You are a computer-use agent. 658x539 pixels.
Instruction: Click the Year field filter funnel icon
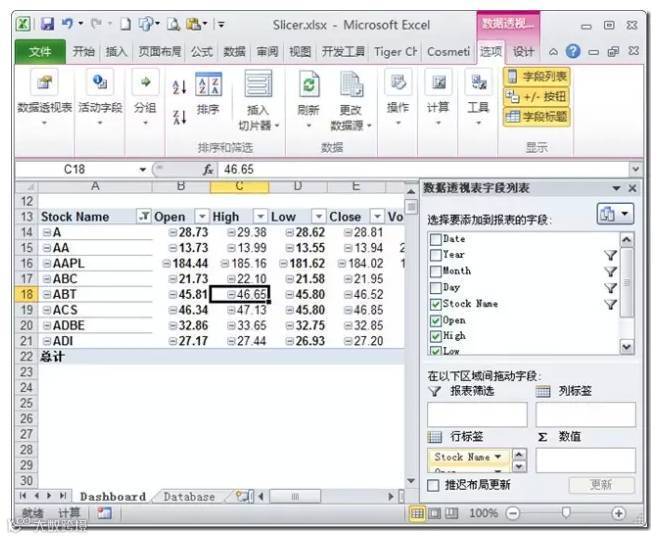pyautogui.click(x=611, y=255)
